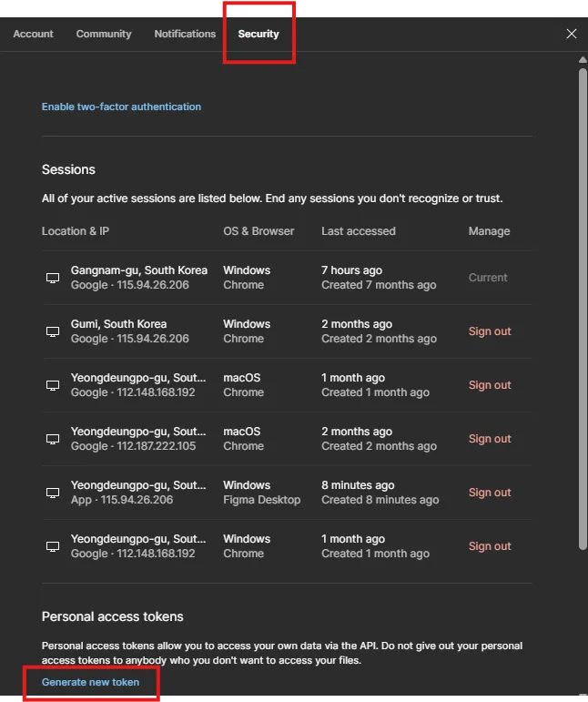
Task: Sign out the Gumi, South Korea session
Action: click(490, 331)
